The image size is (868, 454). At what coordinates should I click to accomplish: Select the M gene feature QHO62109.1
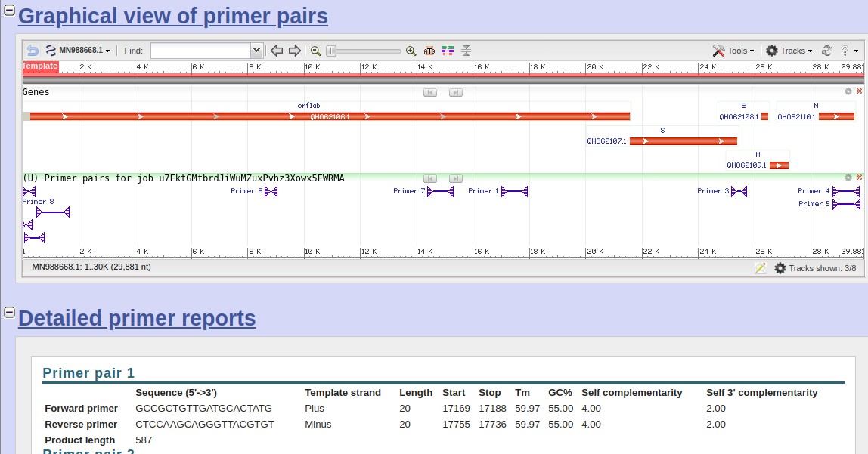[x=779, y=165]
